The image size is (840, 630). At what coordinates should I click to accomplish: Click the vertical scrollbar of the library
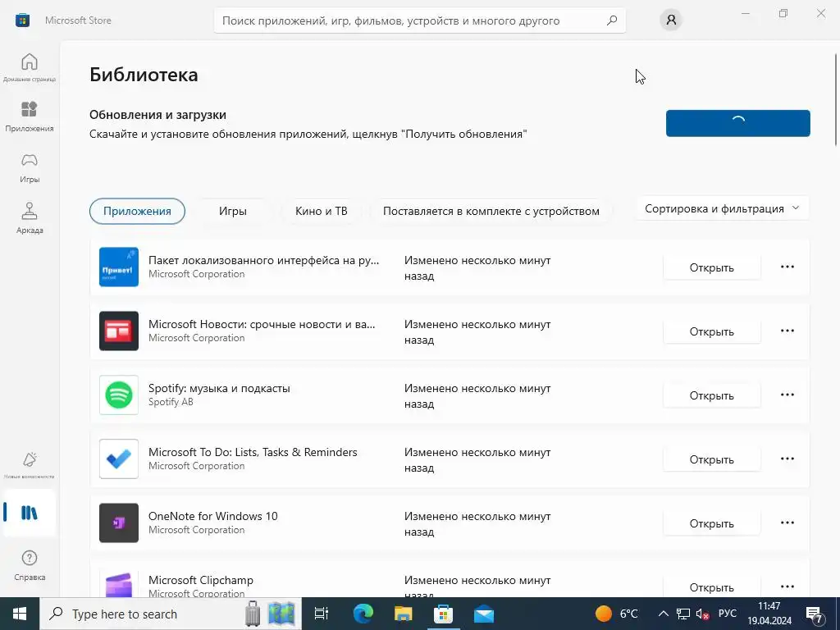click(x=836, y=99)
